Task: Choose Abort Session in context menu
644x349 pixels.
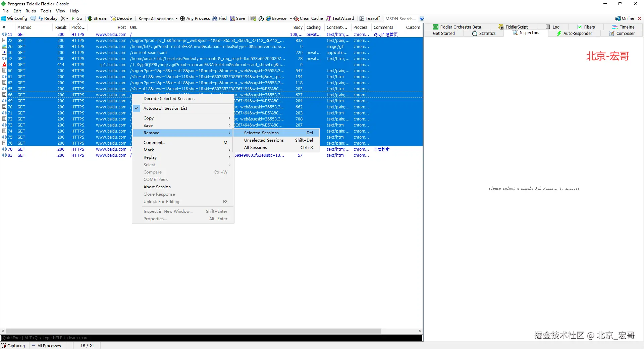Action: point(183,187)
